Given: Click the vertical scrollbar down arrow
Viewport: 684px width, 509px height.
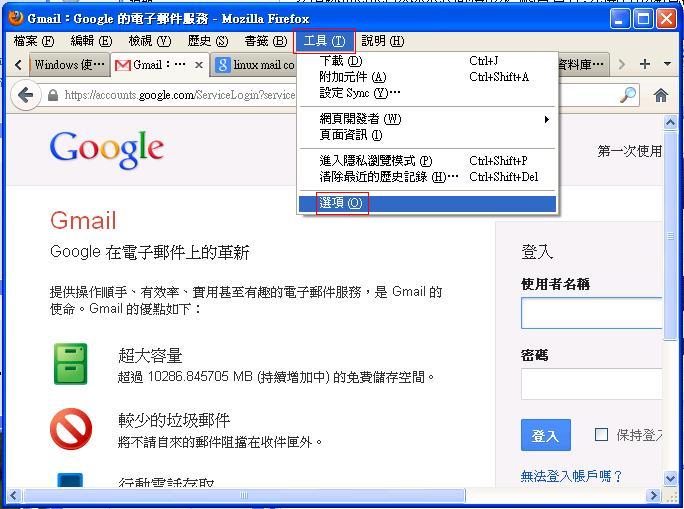Looking at the screenshot, I should tap(670, 478).
